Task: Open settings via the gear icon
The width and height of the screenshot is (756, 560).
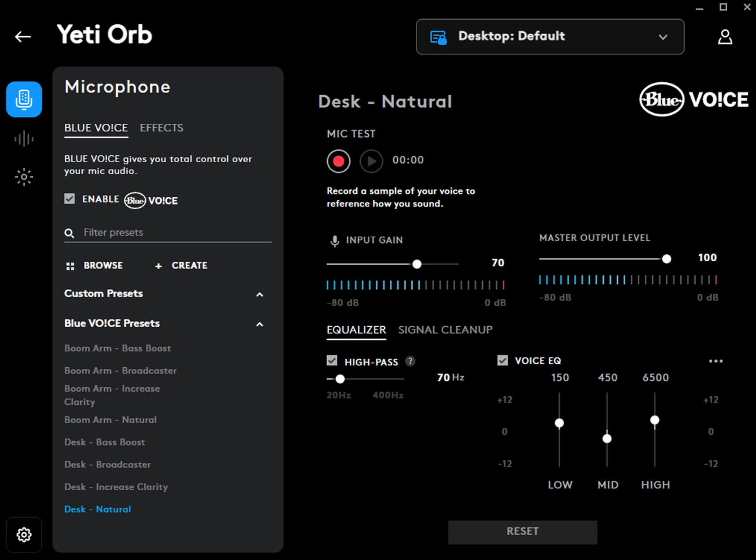Action: pyautogui.click(x=24, y=535)
